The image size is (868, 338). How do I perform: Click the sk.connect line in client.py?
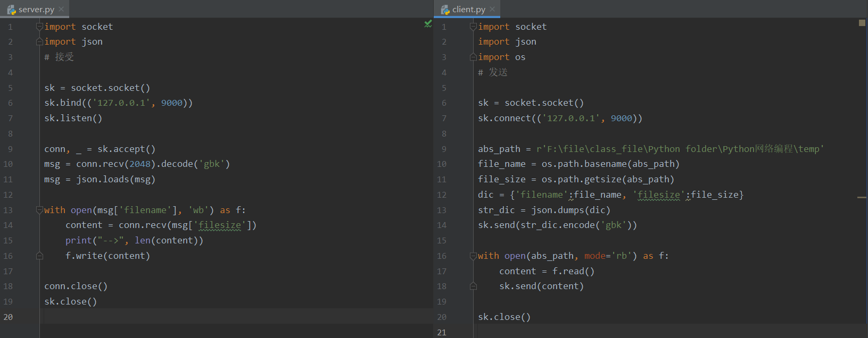tap(560, 118)
